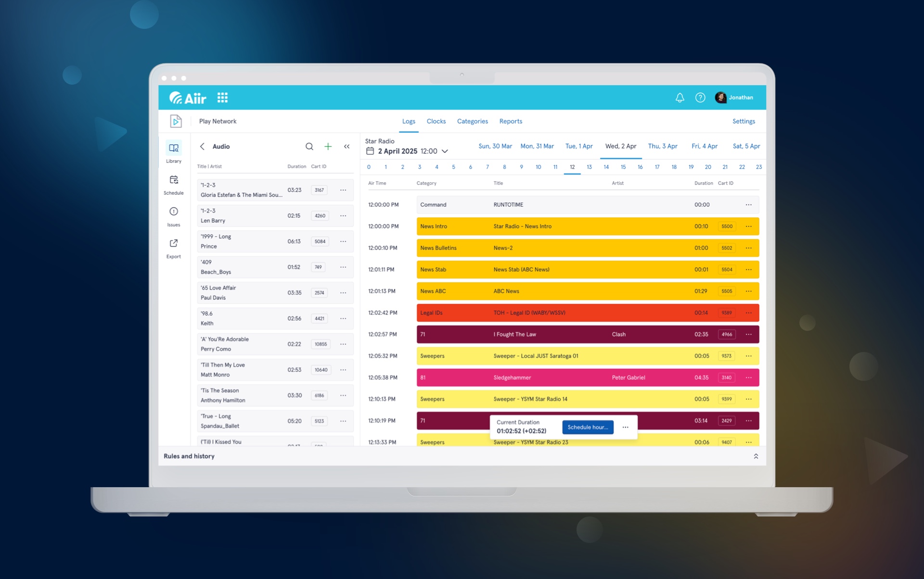Select the Tue, 1 Apr day tab
The image size is (924, 579).
click(579, 146)
